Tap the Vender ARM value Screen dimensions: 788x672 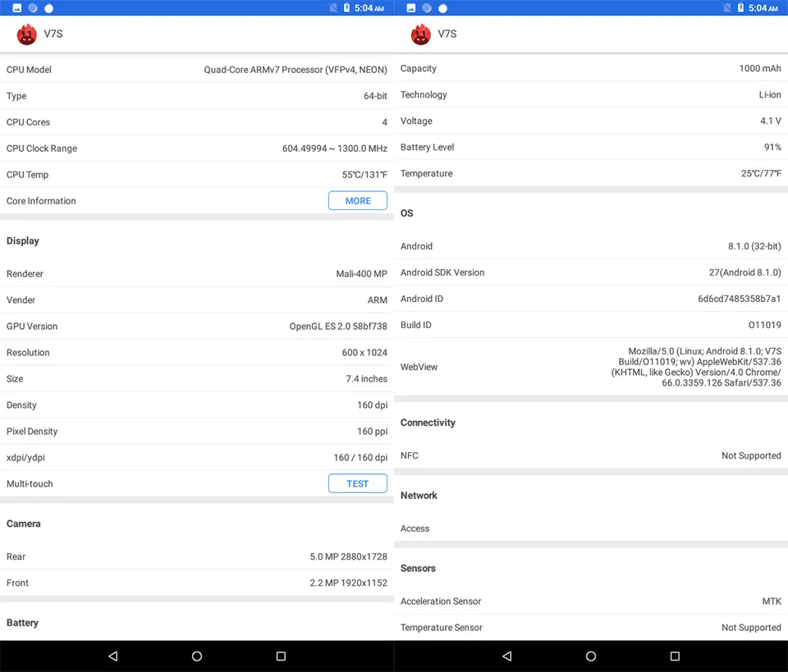coord(378,299)
